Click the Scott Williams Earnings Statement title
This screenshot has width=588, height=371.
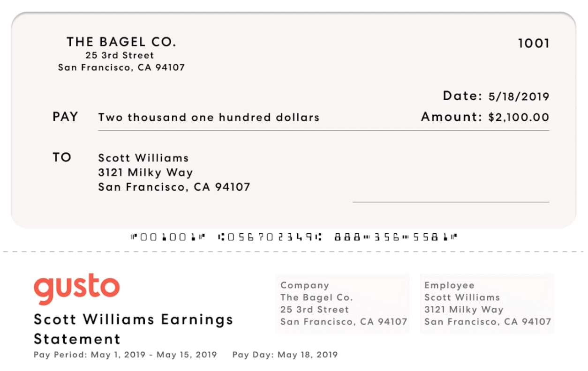(x=133, y=329)
